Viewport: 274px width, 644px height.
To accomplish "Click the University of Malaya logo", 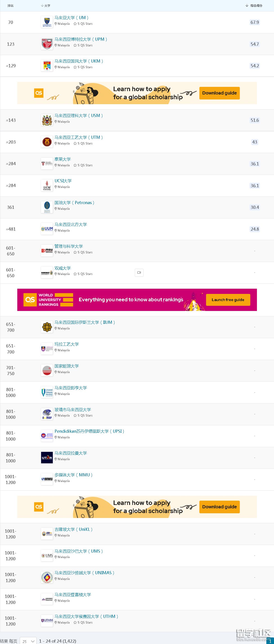I will pyautogui.click(x=47, y=22).
